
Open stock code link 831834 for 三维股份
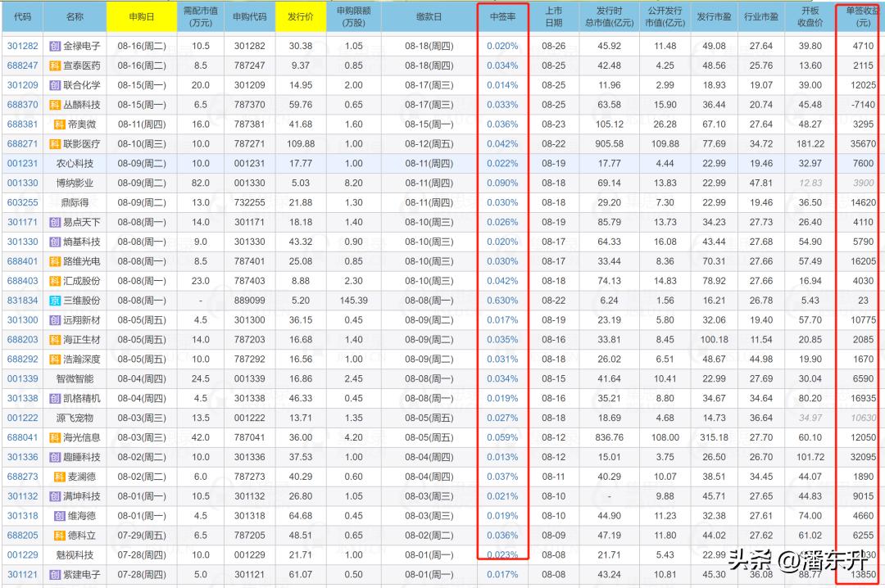pyautogui.click(x=23, y=300)
